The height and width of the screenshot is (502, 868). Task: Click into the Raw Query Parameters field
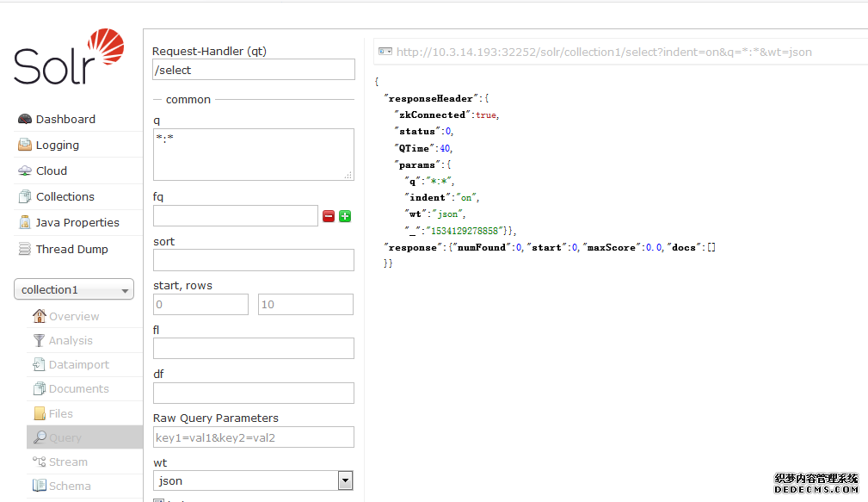(253, 437)
